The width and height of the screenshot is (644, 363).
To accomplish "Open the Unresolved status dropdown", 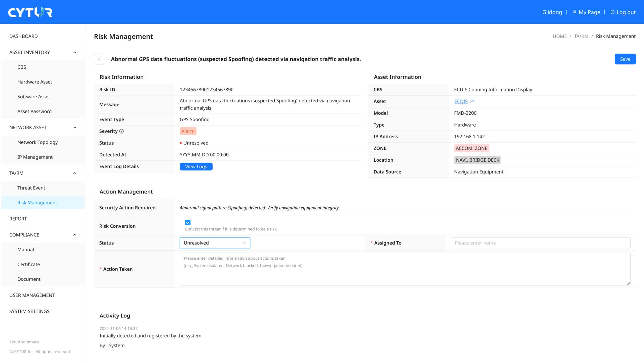I will 215,243.
